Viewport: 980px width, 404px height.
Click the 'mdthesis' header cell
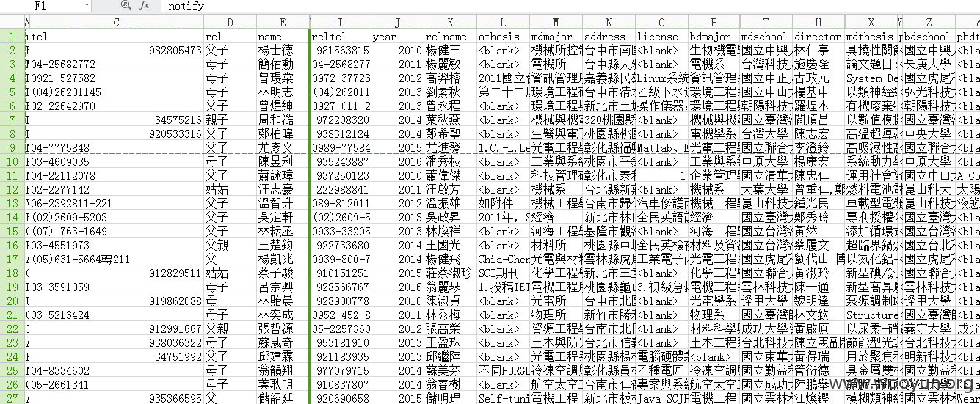[871, 36]
